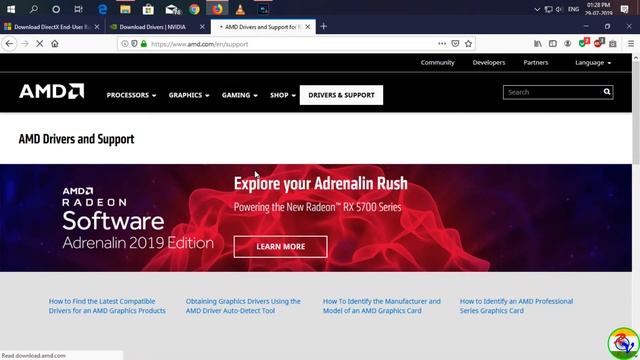
Task: Open How To Identify Manufacturer and Model link
Action: pyautogui.click(x=382, y=306)
